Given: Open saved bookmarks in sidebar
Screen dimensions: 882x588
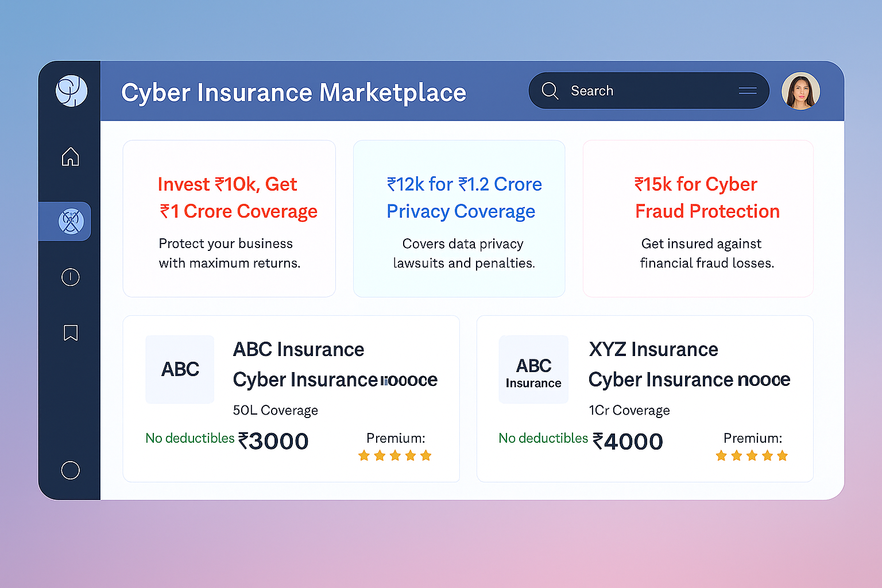Looking at the screenshot, I should [x=71, y=332].
